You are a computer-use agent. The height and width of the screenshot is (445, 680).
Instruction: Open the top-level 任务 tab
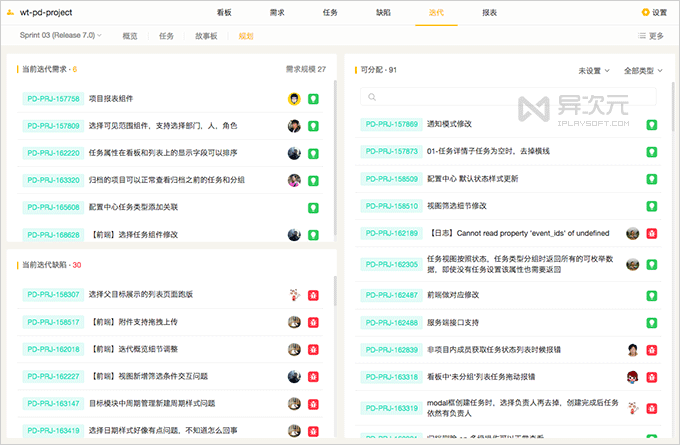point(330,13)
